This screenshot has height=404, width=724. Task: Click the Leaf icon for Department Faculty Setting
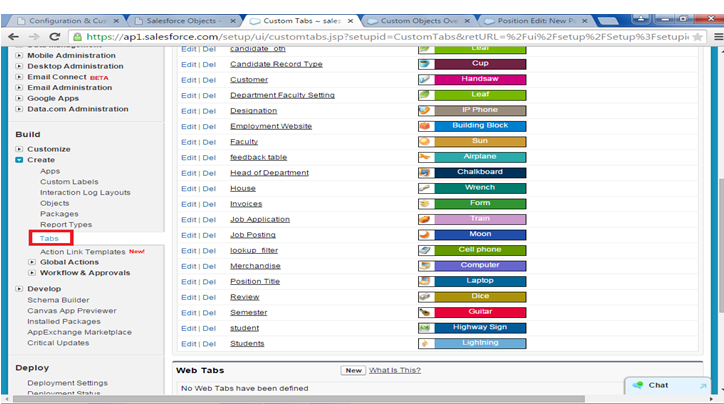click(426, 95)
